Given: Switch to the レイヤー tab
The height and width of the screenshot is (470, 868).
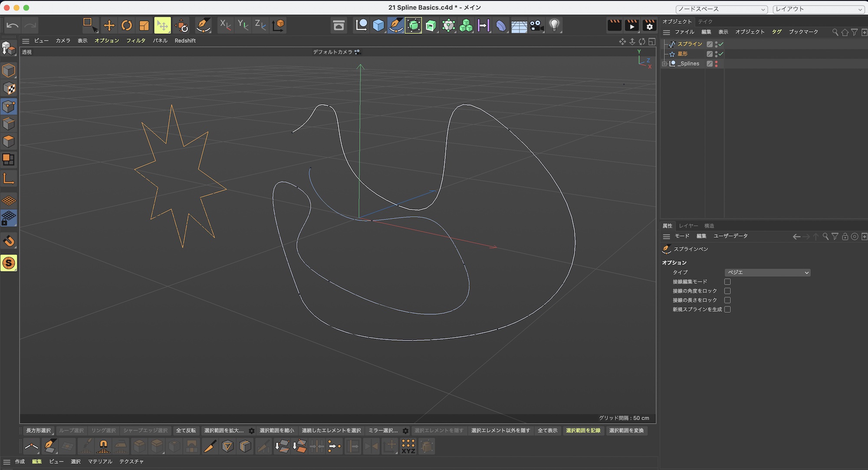Looking at the screenshot, I should (688, 226).
